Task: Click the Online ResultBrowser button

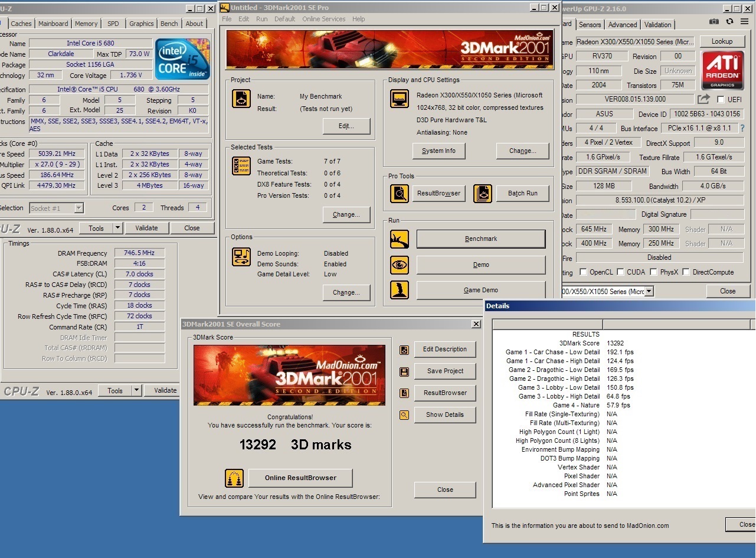Action: tap(300, 478)
